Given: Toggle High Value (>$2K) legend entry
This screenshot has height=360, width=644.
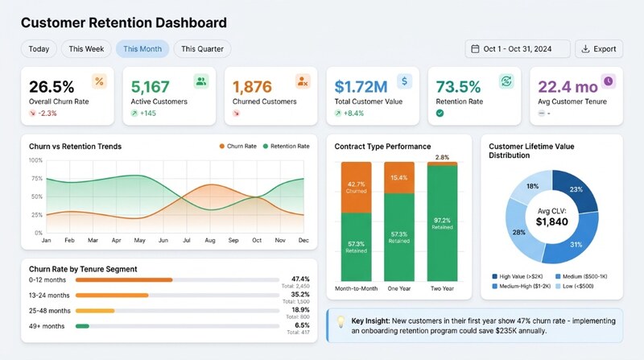Looking at the screenshot, I should pos(518,276).
